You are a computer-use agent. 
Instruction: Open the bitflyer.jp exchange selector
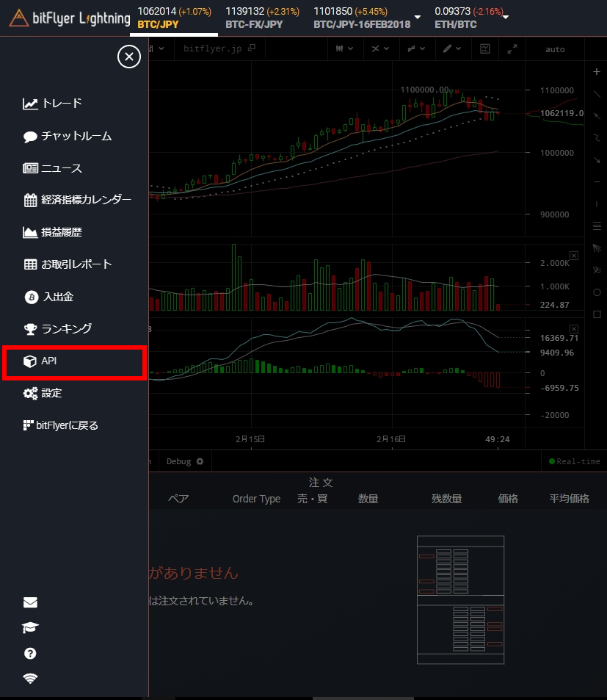pyautogui.click(x=219, y=48)
